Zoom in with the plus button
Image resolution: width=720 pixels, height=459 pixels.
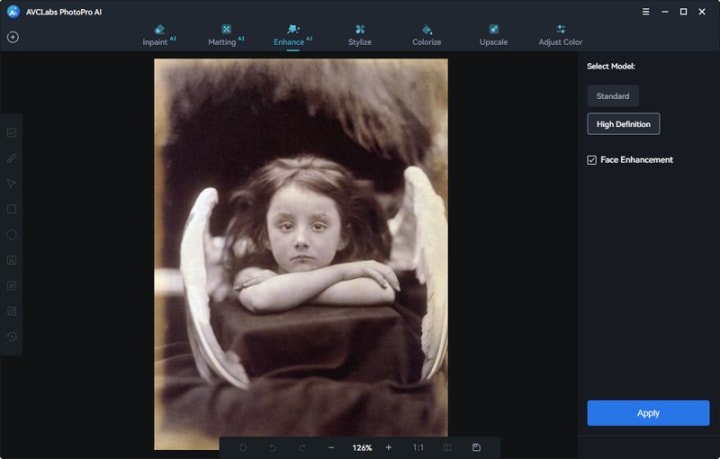[388, 448]
